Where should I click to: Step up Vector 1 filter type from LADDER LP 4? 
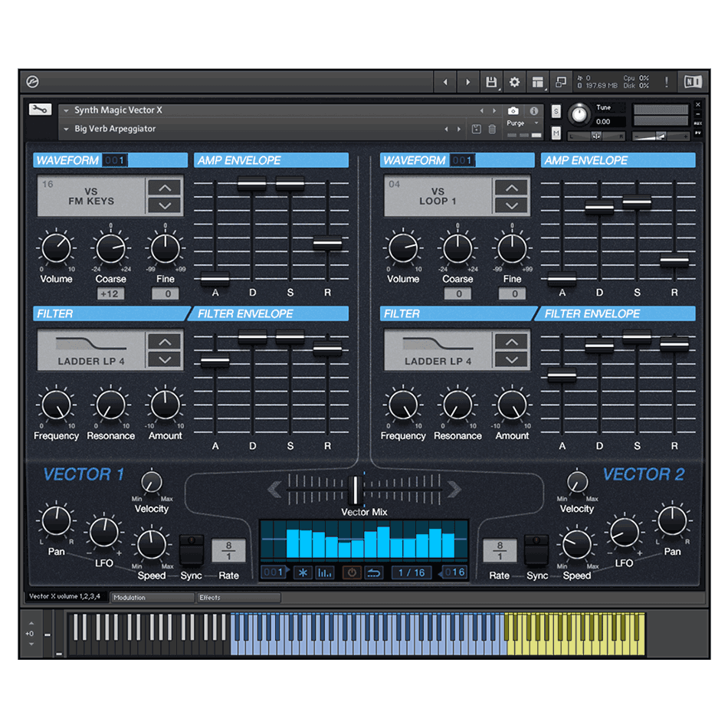tap(165, 343)
